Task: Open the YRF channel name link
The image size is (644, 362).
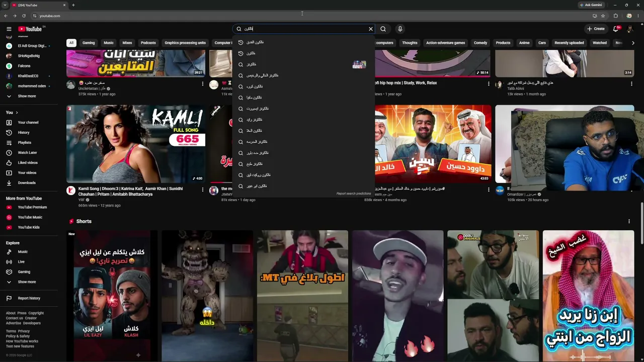Action: pyautogui.click(x=82, y=200)
